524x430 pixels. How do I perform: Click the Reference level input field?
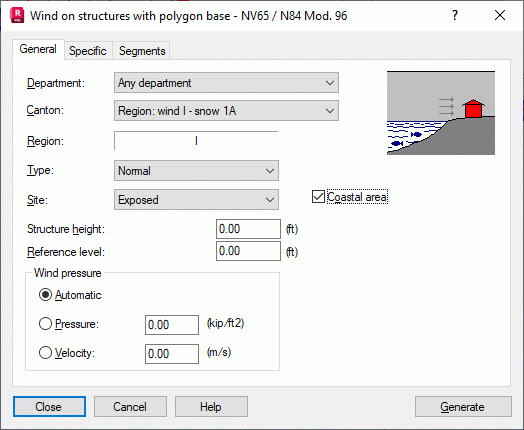coord(248,251)
